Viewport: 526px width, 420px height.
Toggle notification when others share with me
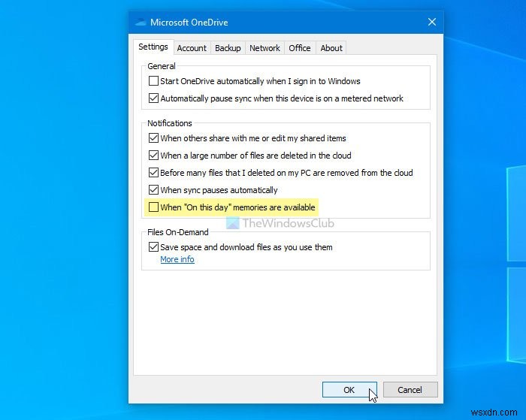point(153,138)
